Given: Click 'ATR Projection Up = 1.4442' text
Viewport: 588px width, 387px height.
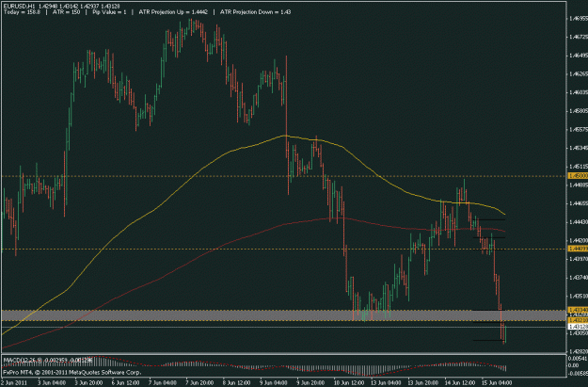Looking at the screenshot, I should (173, 12).
